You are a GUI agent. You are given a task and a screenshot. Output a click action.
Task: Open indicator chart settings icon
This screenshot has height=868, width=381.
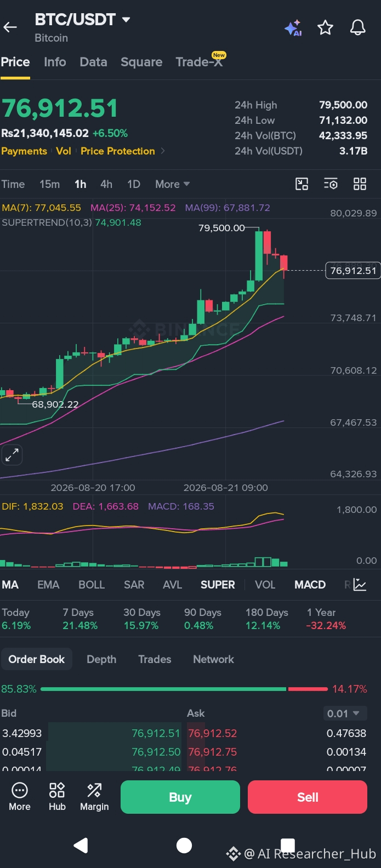click(360, 585)
